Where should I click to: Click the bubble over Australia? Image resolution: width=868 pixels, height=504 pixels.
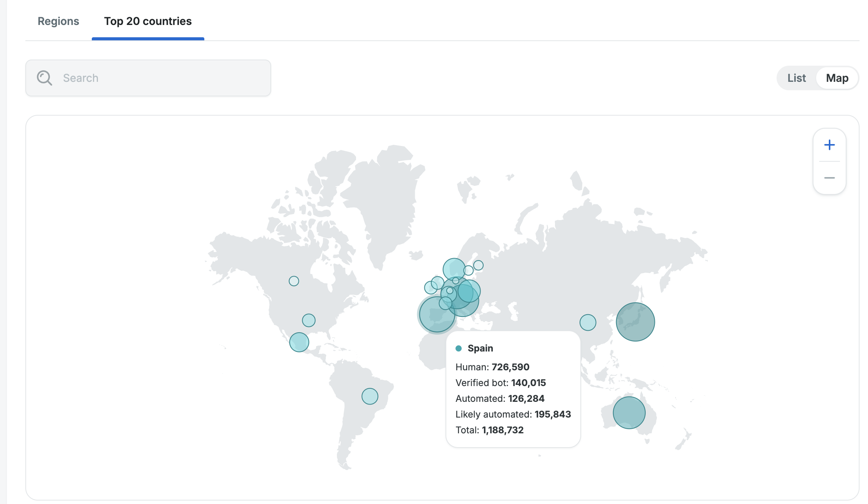[629, 413]
